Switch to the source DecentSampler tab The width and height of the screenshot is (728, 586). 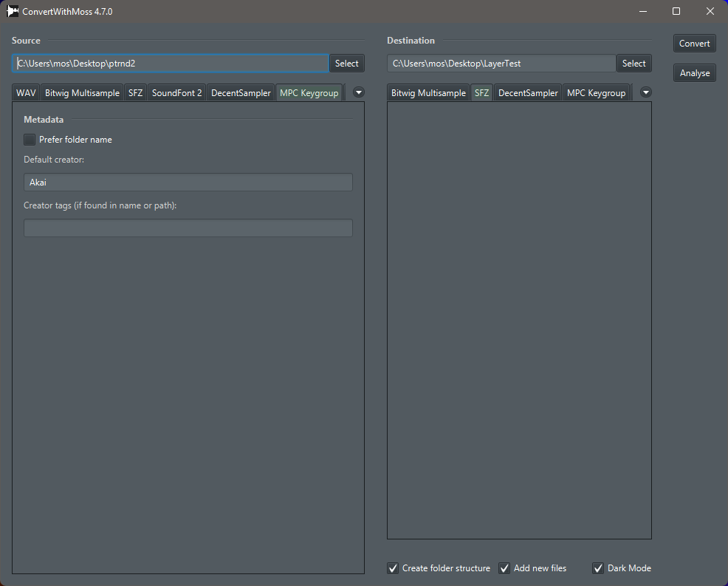(x=241, y=93)
